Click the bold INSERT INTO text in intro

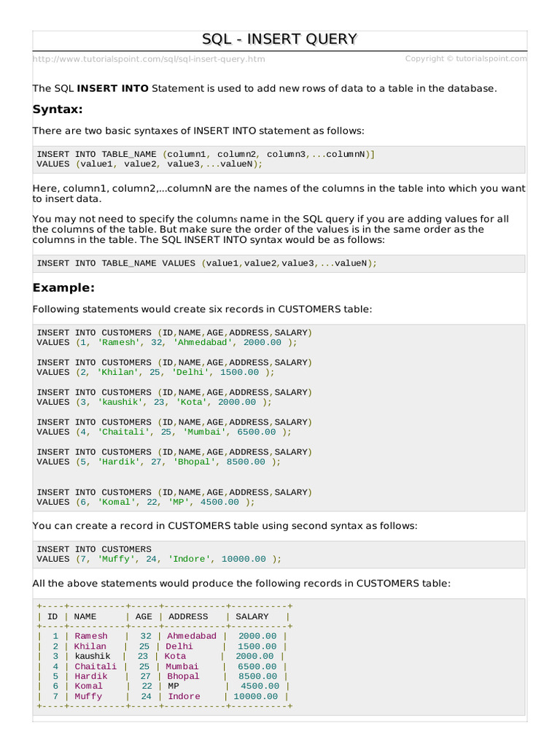coord(112,88)
